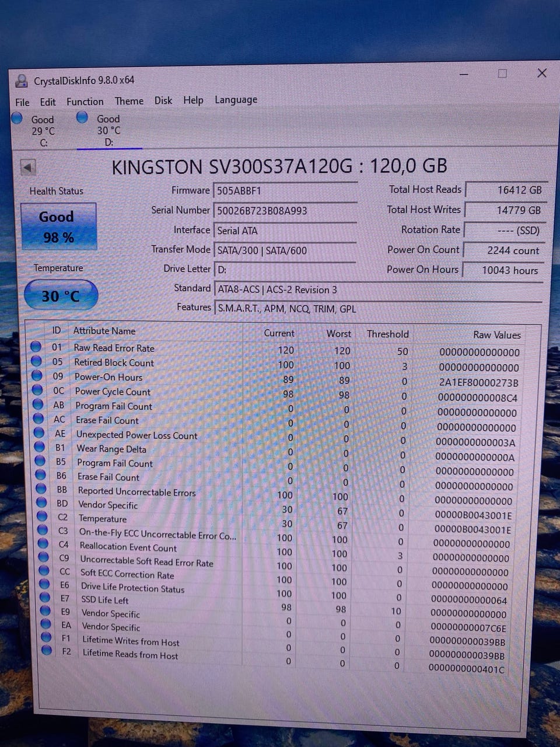Click status icon for Unexpected Power Loss Count
Image resolution: width=560 pixels, height=747 pixels.
[x=39, y=432]
